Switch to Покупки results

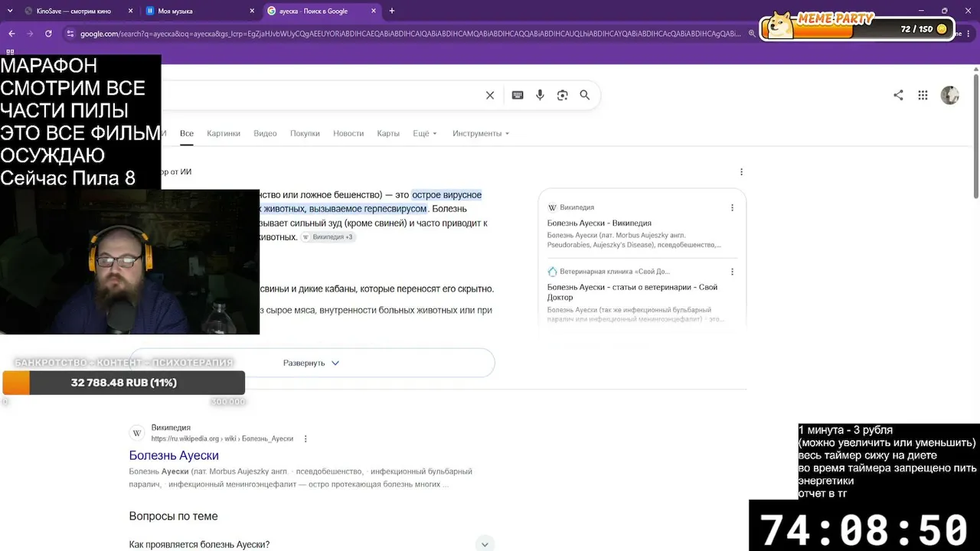coord(305,133)
